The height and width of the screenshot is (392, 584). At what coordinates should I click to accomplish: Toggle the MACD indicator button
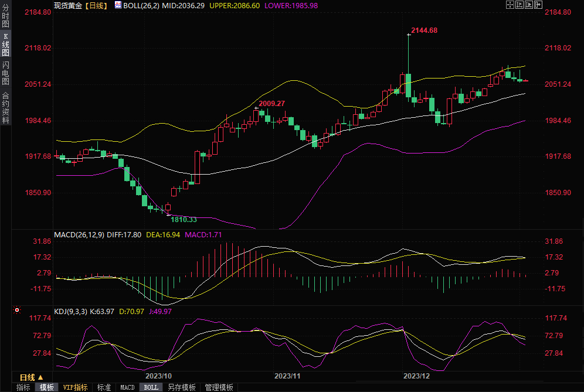pyautogui.click(x=127, y=387)
